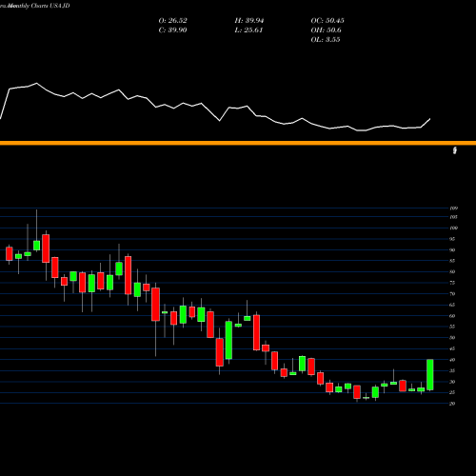Click the 75 price axis label
The width and height of the screenshot is (476, 476).
(x=452, y=283)
